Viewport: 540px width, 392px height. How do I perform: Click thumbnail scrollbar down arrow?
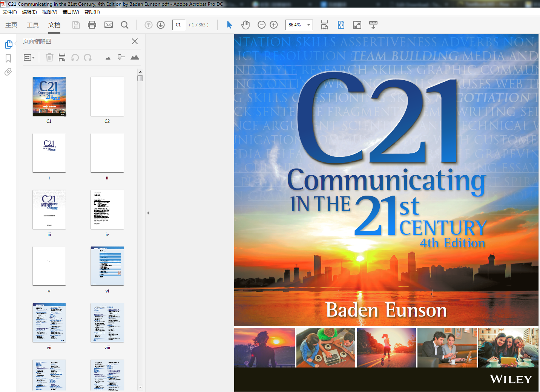click(x=140, y=387)
